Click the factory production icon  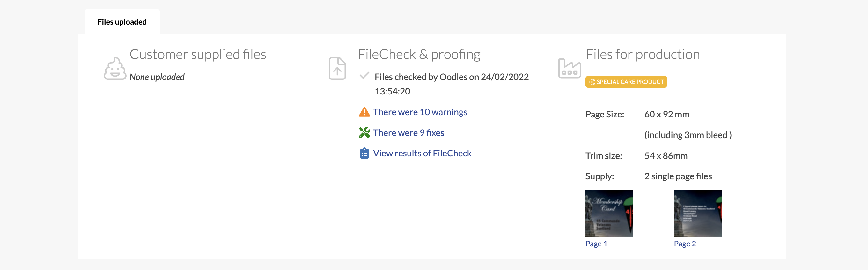click(x=570, y=68)
